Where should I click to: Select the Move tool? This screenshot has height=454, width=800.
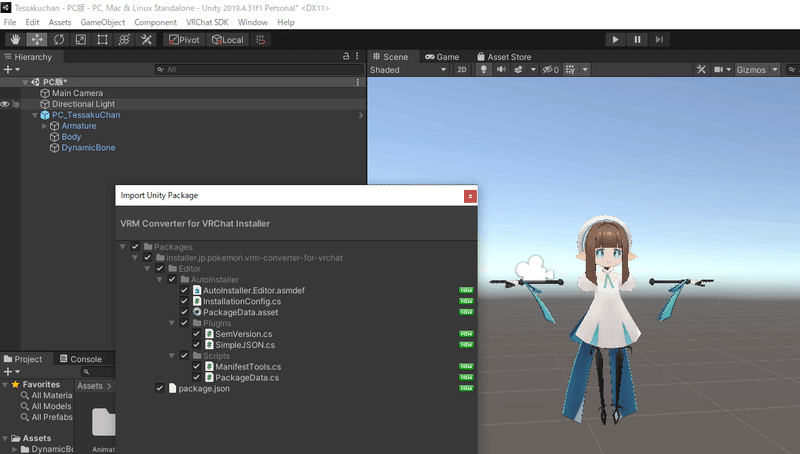click(37, 40)
